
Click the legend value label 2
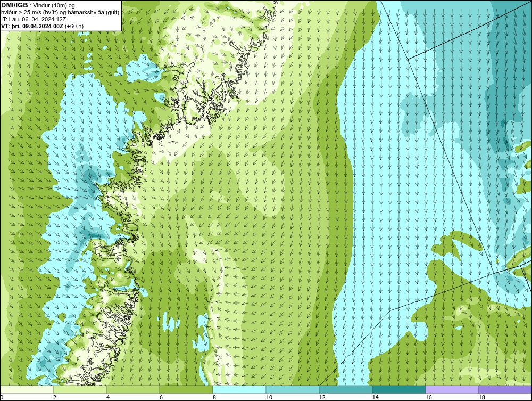[55, 397]
